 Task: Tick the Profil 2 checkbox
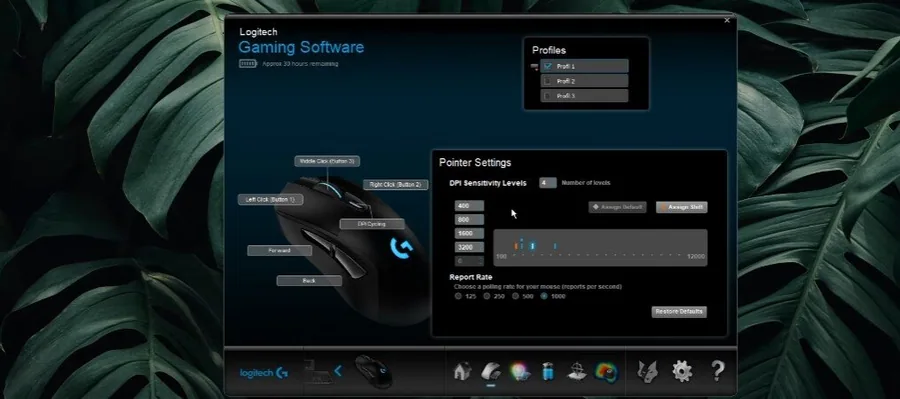(547, 81)
